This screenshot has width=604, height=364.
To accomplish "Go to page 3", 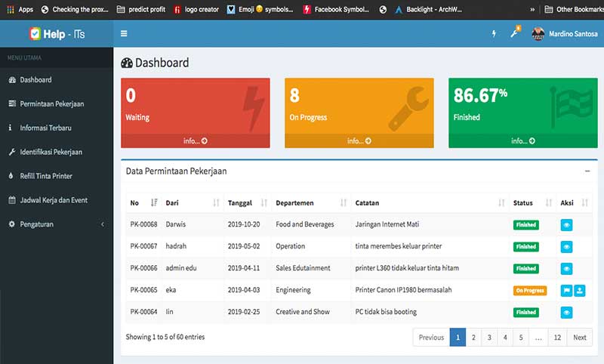I will coord(489,338).
